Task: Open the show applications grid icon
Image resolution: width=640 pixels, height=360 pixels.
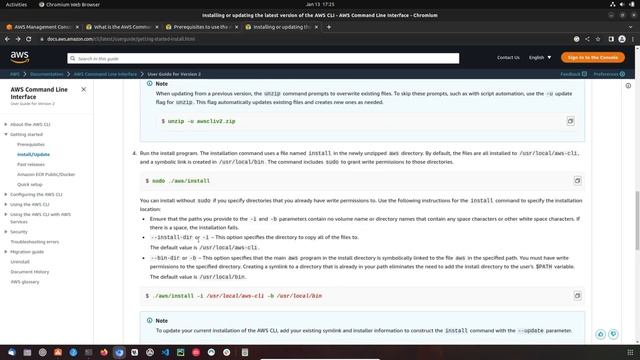Action: pos(630,352)
